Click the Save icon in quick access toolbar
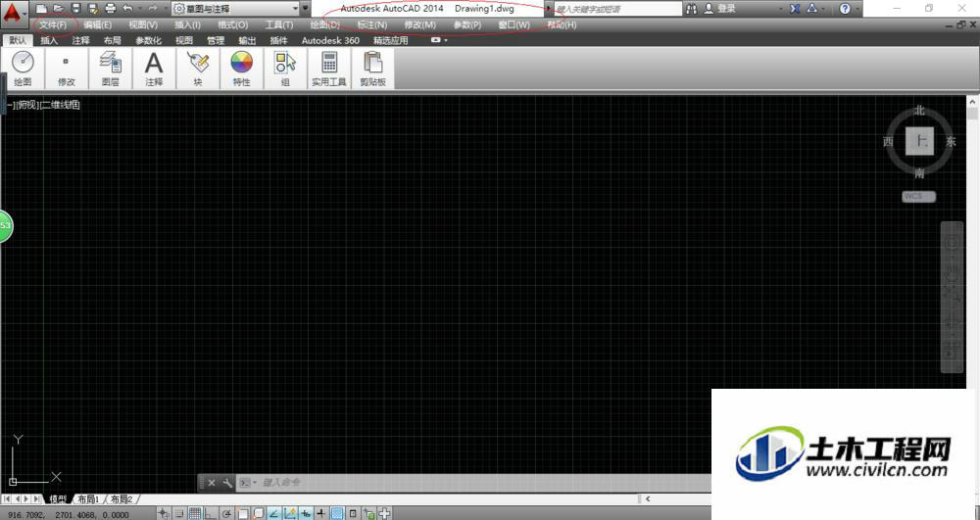This screenshot has width=980, height=520. [75, 9]
